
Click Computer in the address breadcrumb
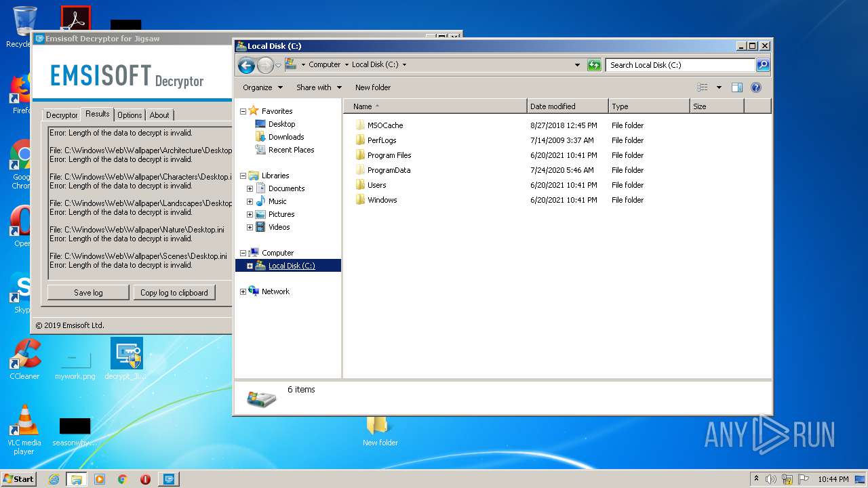coord(324,65)
